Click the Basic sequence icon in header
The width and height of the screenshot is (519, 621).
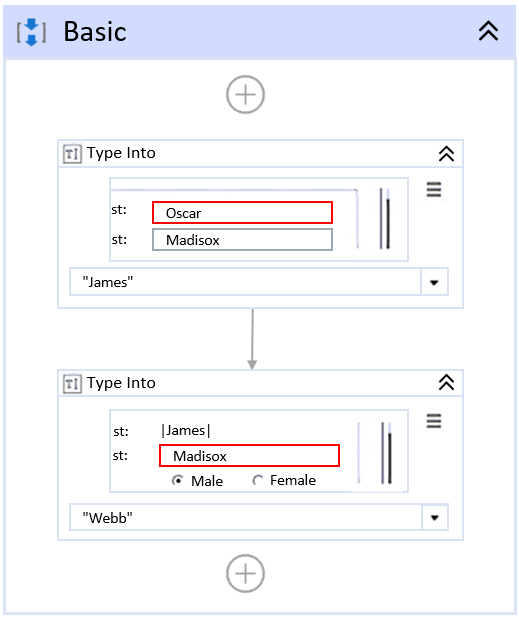pyautogui.click(x=31, y=32)
